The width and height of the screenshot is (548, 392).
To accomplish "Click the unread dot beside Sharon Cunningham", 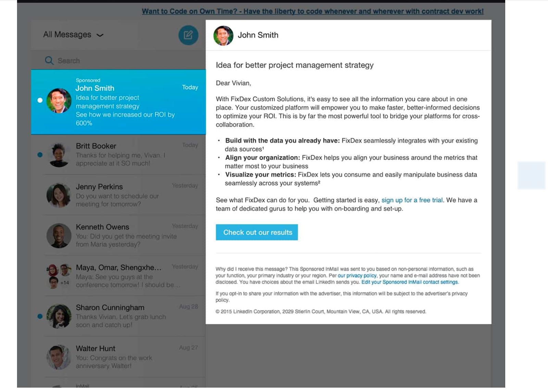I will pos(40,316).
